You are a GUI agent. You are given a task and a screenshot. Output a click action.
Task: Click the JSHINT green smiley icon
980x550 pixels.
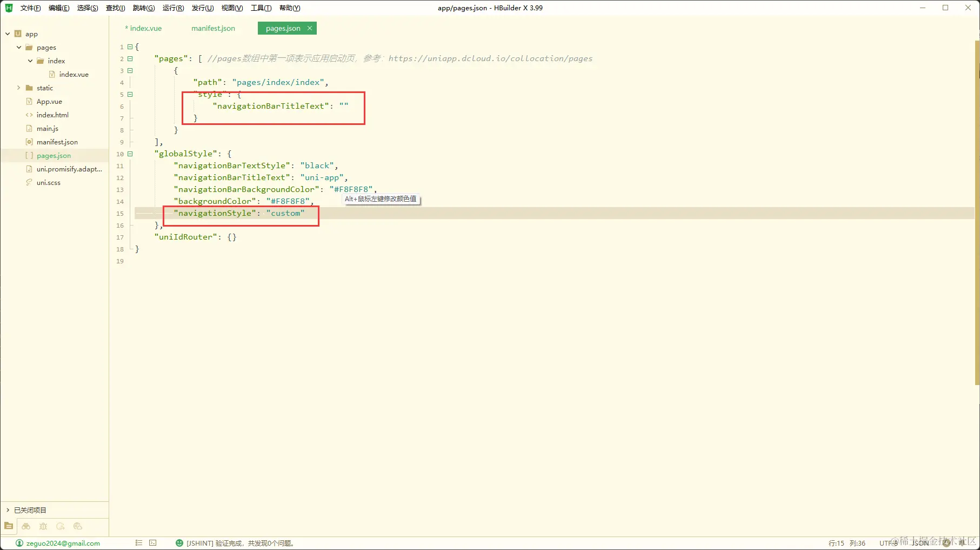[x=179, y=543]
